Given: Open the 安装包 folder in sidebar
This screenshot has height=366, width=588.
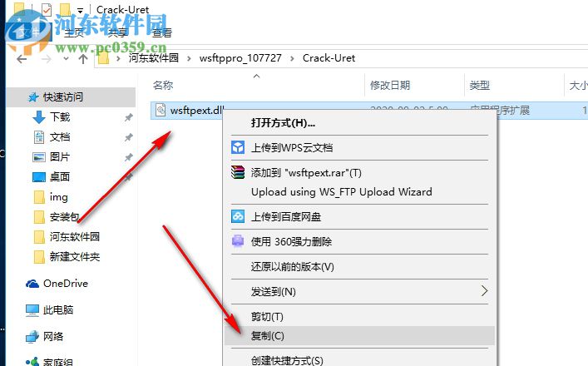Looking at the screenshot, I should [x=65, y=217].
